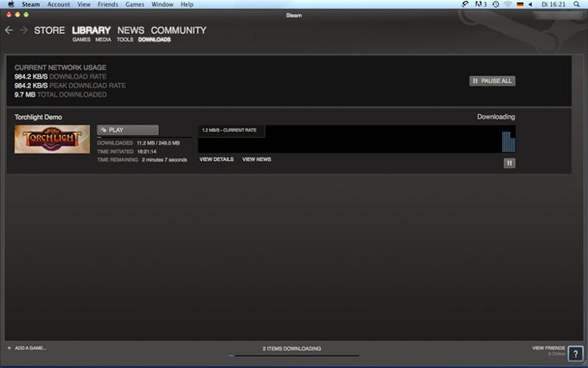This screenshot has width=588, height=368.
Task: Click the Spotlight search icon
Action: point(577,4)
